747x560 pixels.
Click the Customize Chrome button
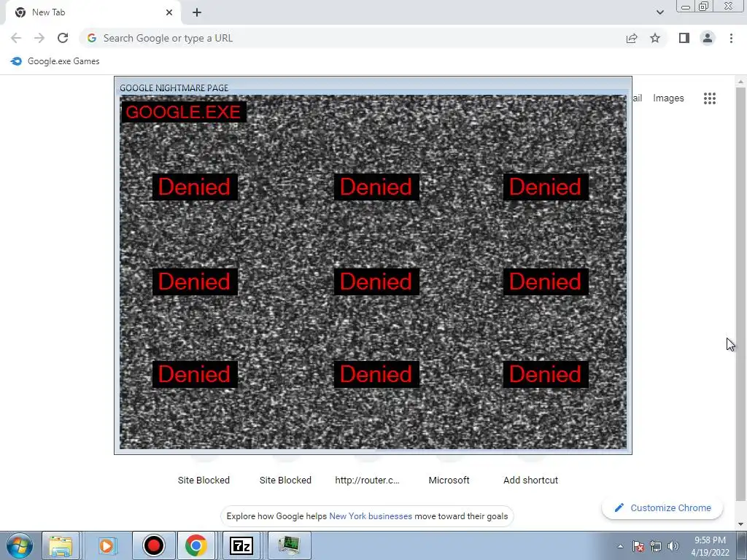(x=662, y=507)
